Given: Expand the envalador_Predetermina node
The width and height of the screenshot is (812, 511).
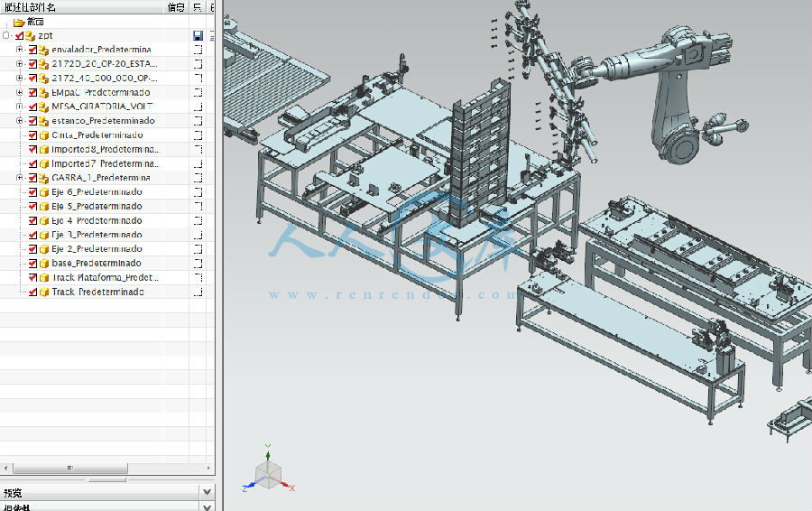Looking at the screenshot, I should click(x=20, y=50).
